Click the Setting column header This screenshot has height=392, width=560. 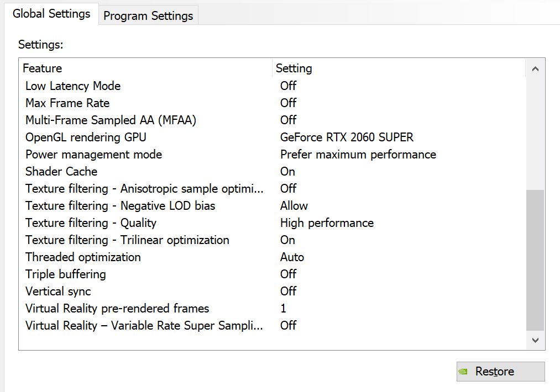point(399,68)
